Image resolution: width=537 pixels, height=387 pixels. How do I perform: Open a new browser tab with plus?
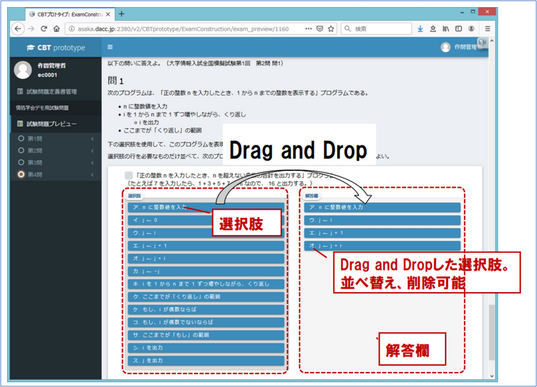pos(121,14)
